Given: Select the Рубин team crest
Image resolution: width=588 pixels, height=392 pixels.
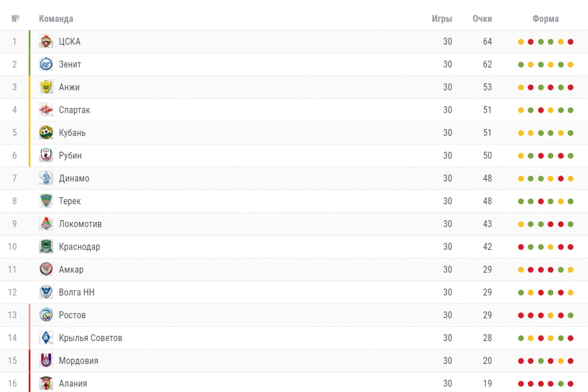Looking at the screenshot, I should [46, 156].
